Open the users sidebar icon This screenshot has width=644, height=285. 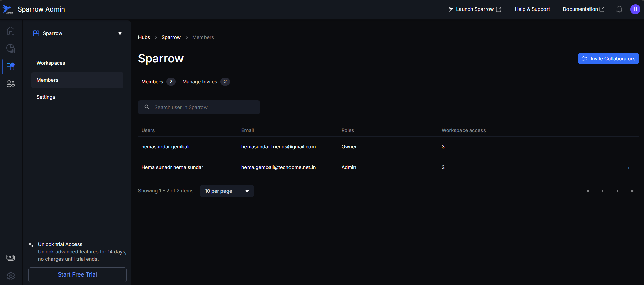(x=10, y=84)
